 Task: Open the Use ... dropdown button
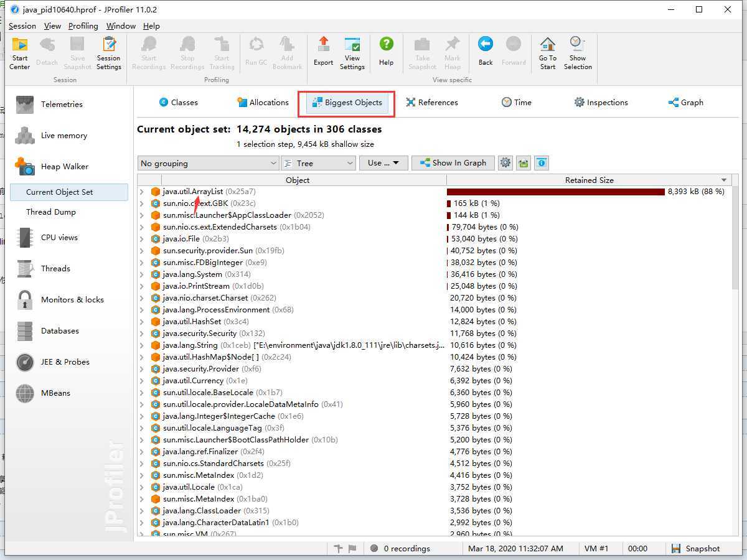[x=383, y=163]
